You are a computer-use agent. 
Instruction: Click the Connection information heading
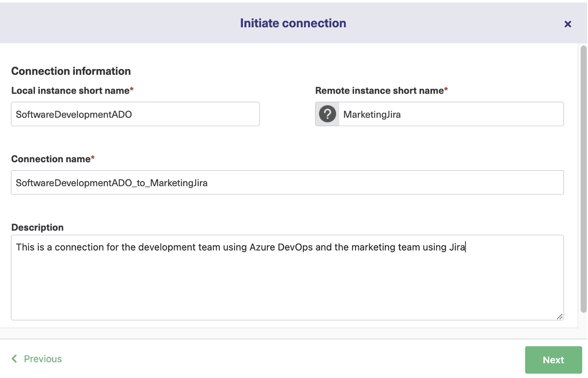71,71
